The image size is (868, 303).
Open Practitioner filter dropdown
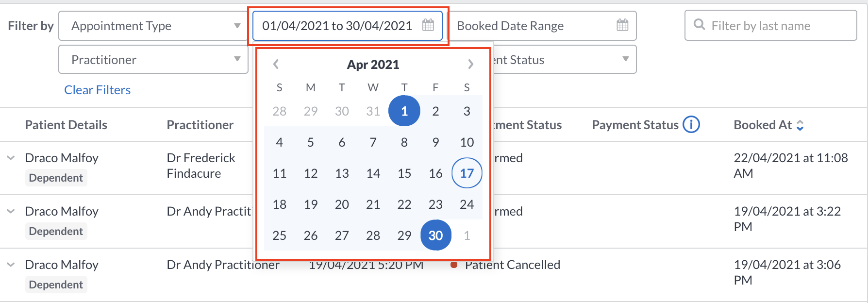click(x=153, y=60)
